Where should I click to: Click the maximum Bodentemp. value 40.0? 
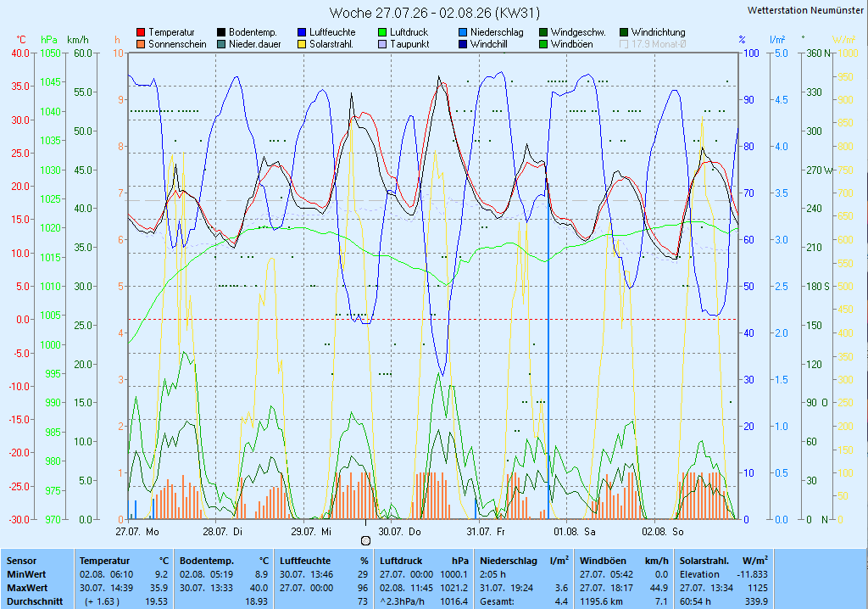pyautogui.click(x=259, y=588)
